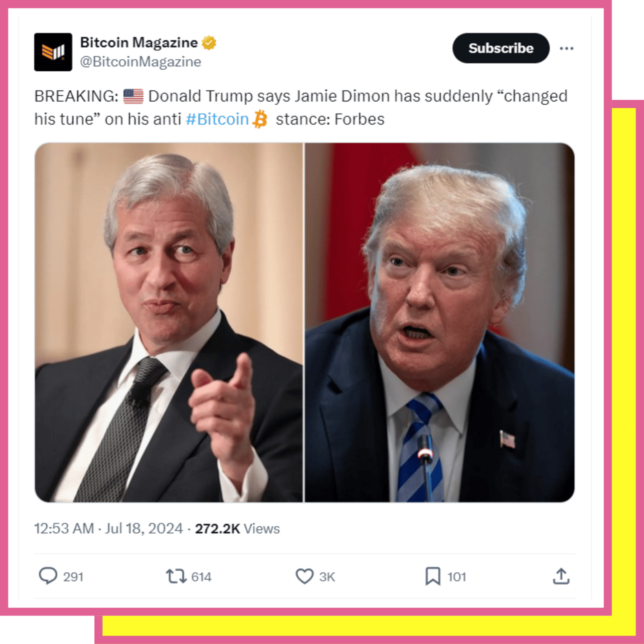Click the repost arrows icon
Screen dimensions: 644x644
[x=176, y=577]
